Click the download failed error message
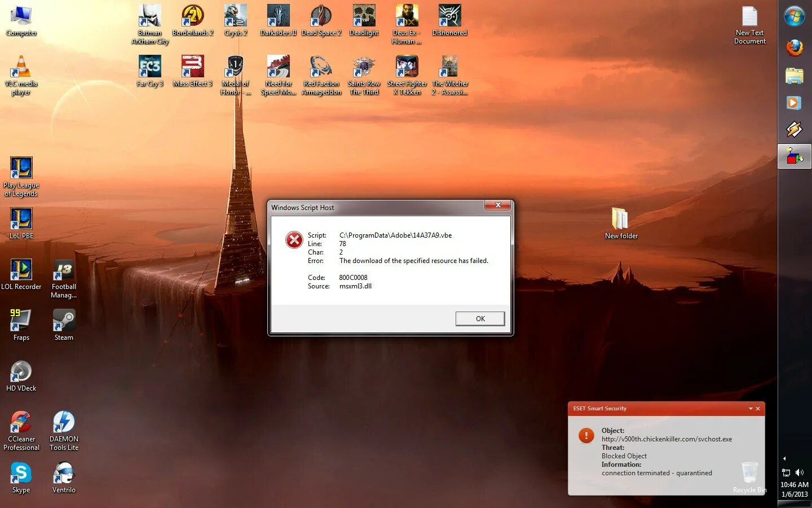Viewport: 812px width, 508px height. click(x=414, y=261)
